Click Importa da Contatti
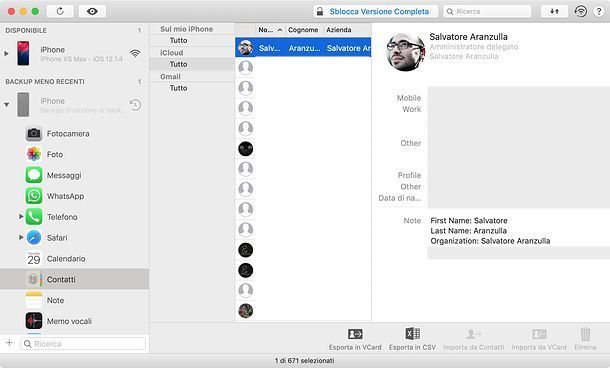The image size is (610, 368). [x=473, y=339]
